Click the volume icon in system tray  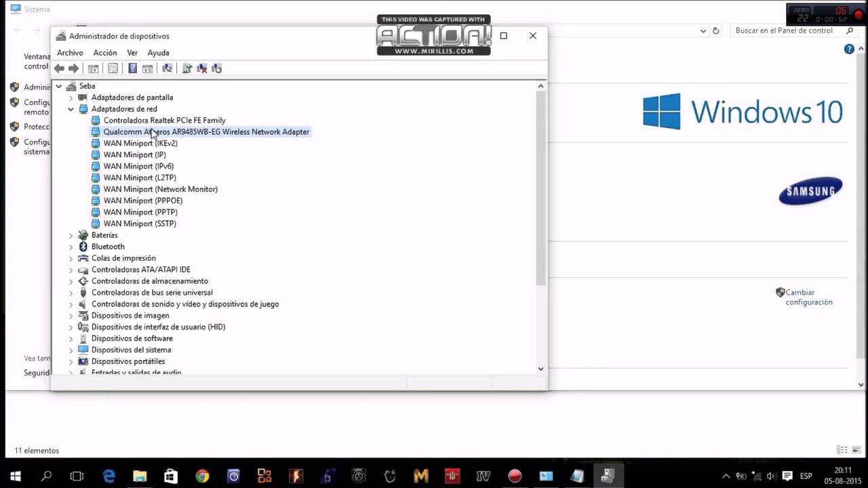[x=772, y=476]
